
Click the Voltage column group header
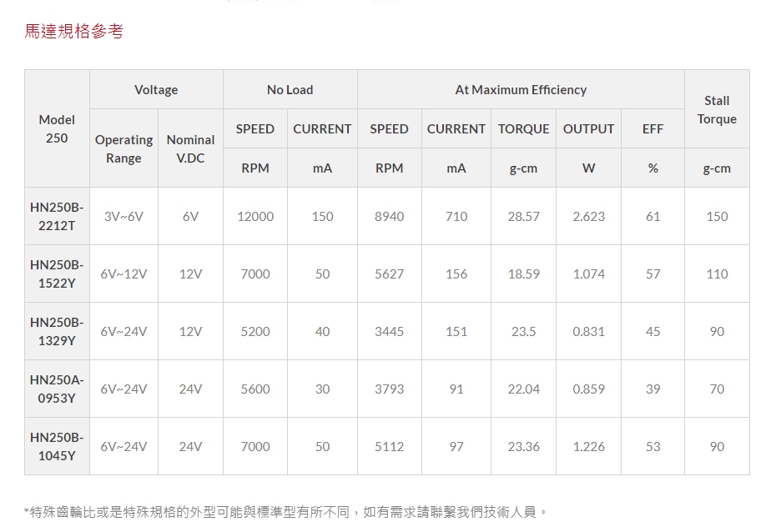pyautogui.click(x=156, y=89)
